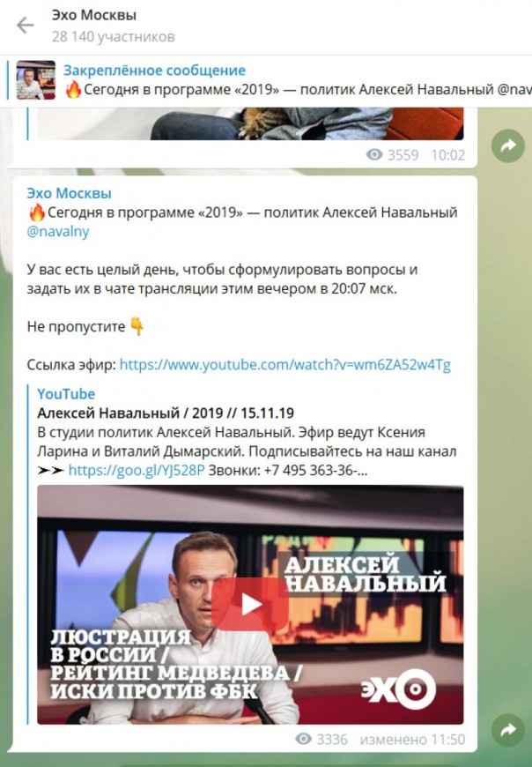Click the Эхо Москвы sender name in post
532x767 pixels.
click(69, 193)
